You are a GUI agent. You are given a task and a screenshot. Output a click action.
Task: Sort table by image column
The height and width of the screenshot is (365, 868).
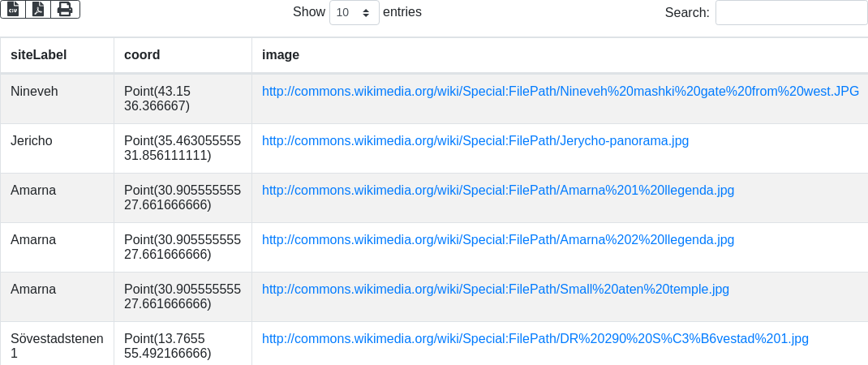click(281, 55)
